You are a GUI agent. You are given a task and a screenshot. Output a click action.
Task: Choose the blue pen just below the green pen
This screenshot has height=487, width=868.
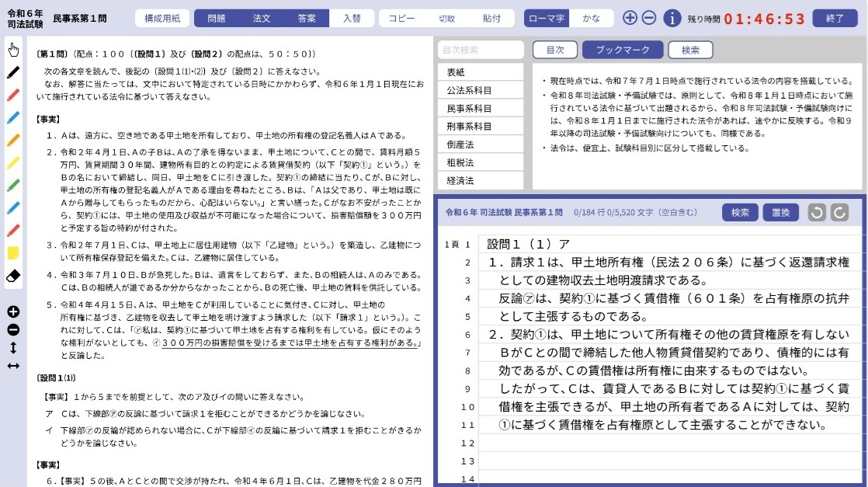[13, 207]
